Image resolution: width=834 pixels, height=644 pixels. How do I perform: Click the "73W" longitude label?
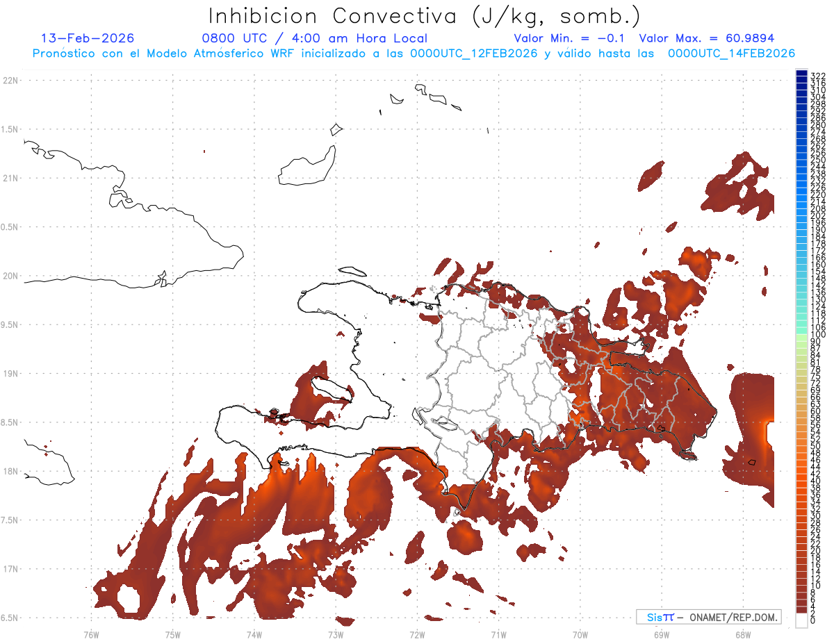336,634
